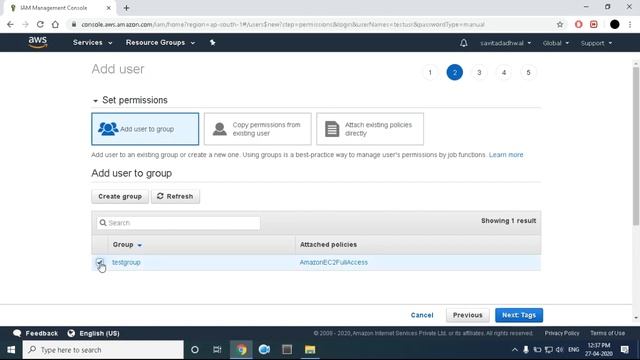Open the Privacy Policy link

(562, 333)
